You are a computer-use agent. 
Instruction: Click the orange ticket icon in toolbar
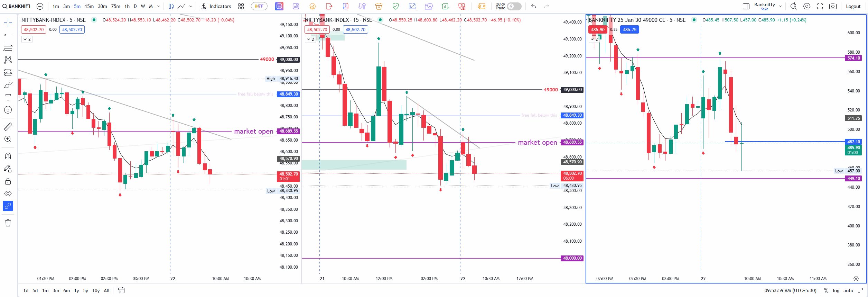click(x=482, y=6)
